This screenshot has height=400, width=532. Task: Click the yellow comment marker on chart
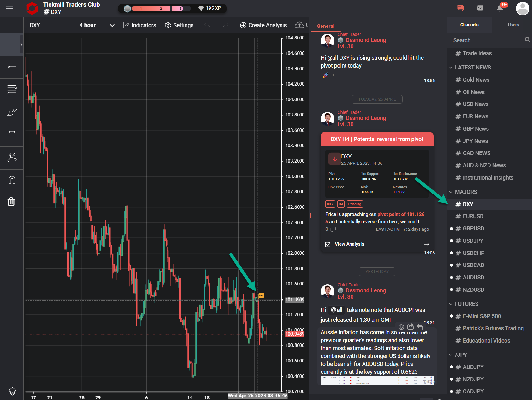point(261,296)
